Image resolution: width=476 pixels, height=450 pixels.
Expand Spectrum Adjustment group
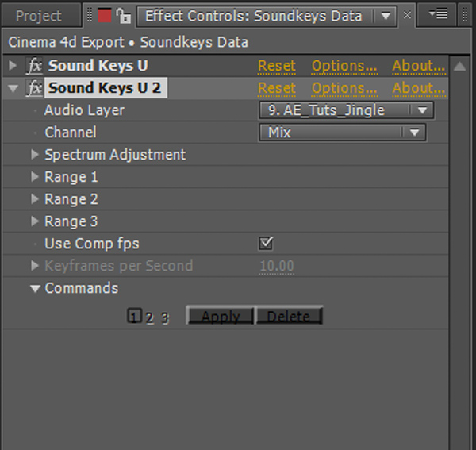(x=35, y=155)
